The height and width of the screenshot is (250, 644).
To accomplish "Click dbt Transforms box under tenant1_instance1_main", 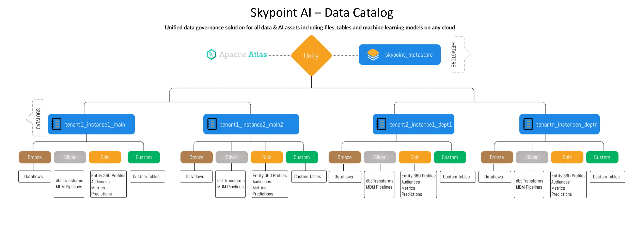I will 69,184.
